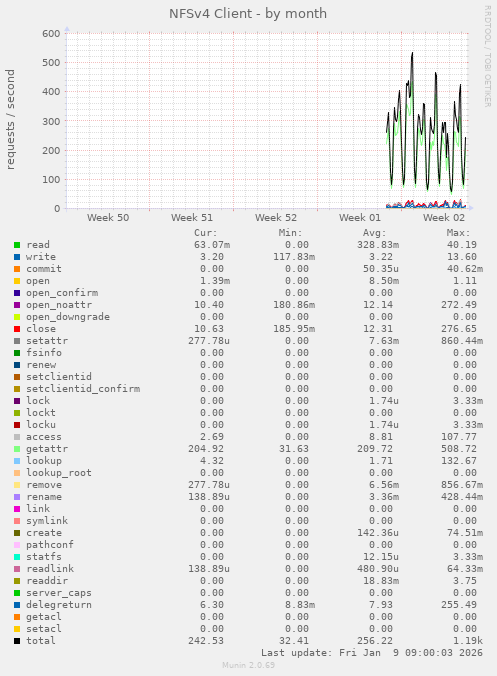497x676 pixels.
Task: Click the 'Munin 2.0.69' footer text
Action: point(248,665)
